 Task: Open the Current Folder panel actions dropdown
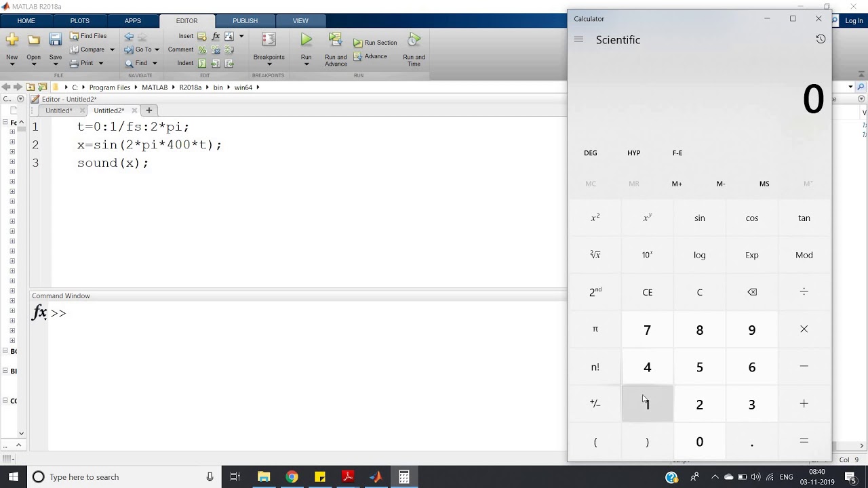pyautogui.click(x=20, y=99)
